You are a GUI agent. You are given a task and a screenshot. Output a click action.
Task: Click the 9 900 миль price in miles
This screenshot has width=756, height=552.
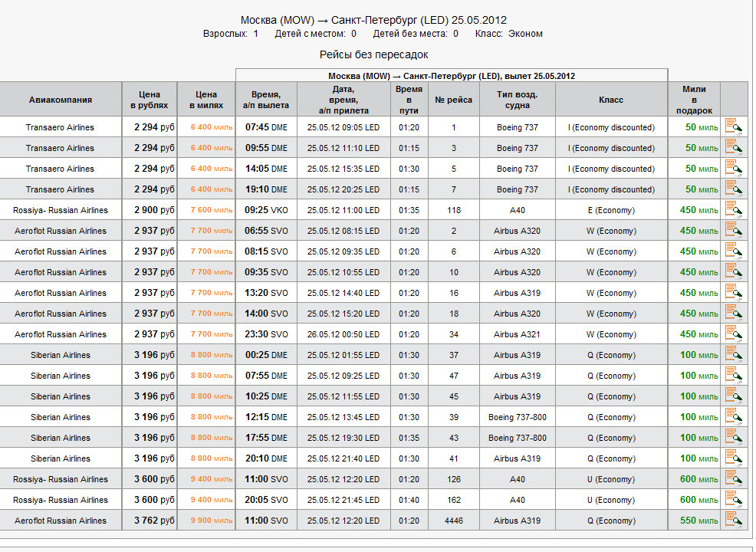(x=211, y=521)
